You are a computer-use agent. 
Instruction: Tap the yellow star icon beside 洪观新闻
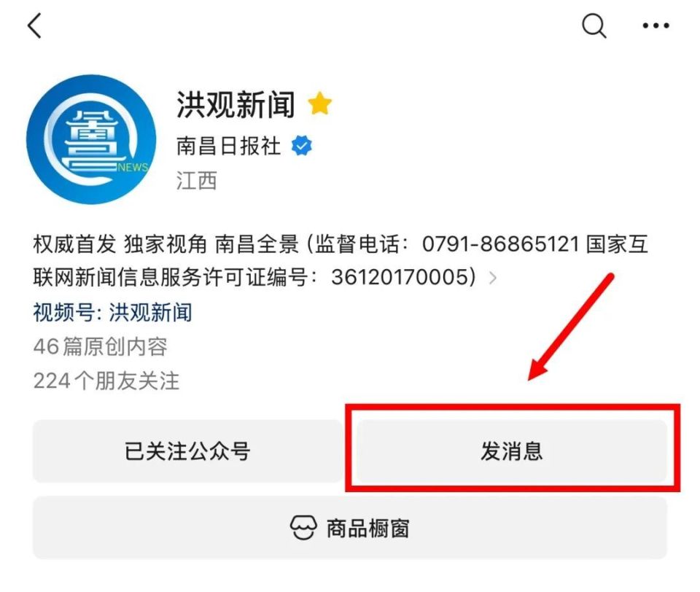coord(319,103)
